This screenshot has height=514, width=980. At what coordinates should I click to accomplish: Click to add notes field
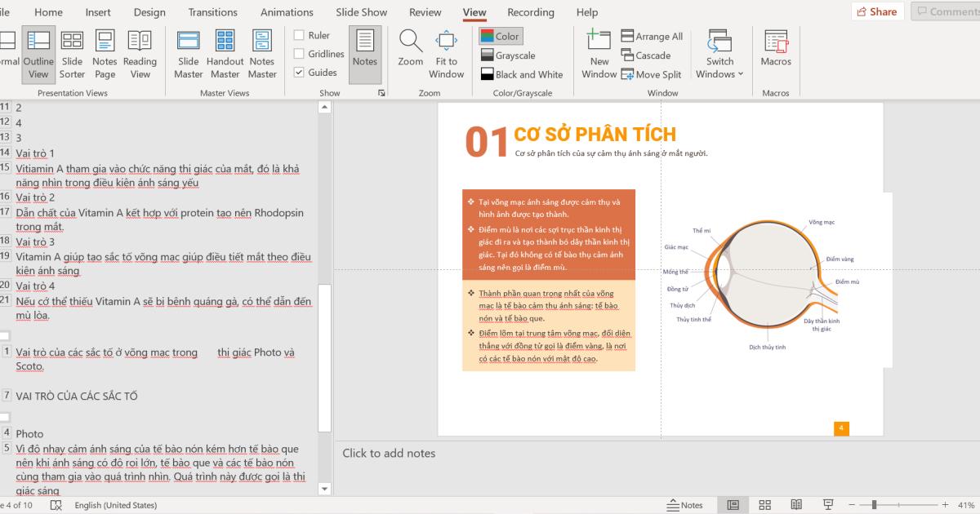pyautogui.click(x=389, y=453)
